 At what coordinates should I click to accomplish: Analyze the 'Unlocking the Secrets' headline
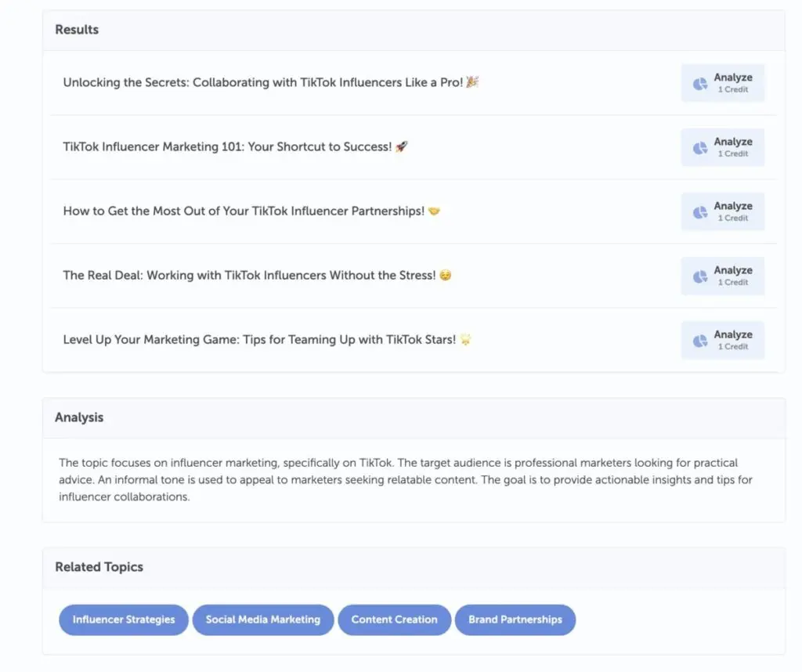point(723,83)
